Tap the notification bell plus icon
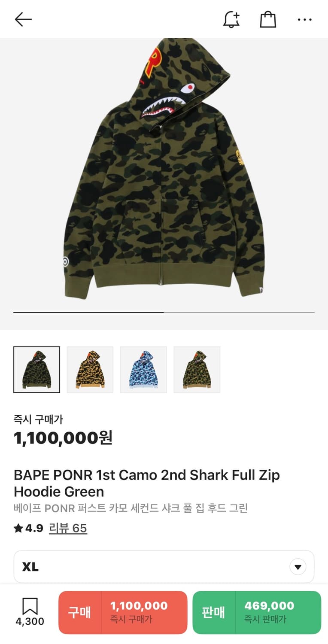This screenshot has width=328, height=644. 231,19
